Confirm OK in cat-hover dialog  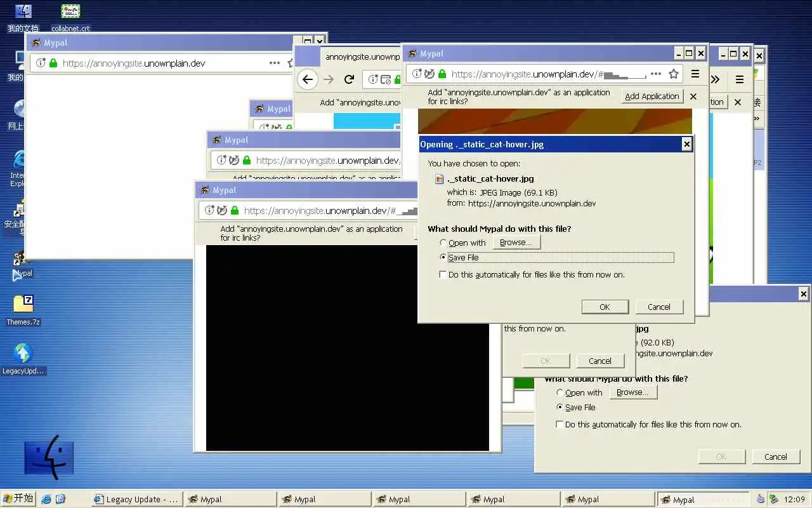click(605, 307)
